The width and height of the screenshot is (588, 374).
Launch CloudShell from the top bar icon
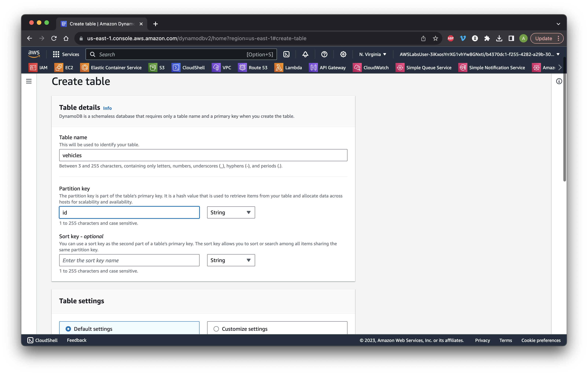tap(286, 54)
